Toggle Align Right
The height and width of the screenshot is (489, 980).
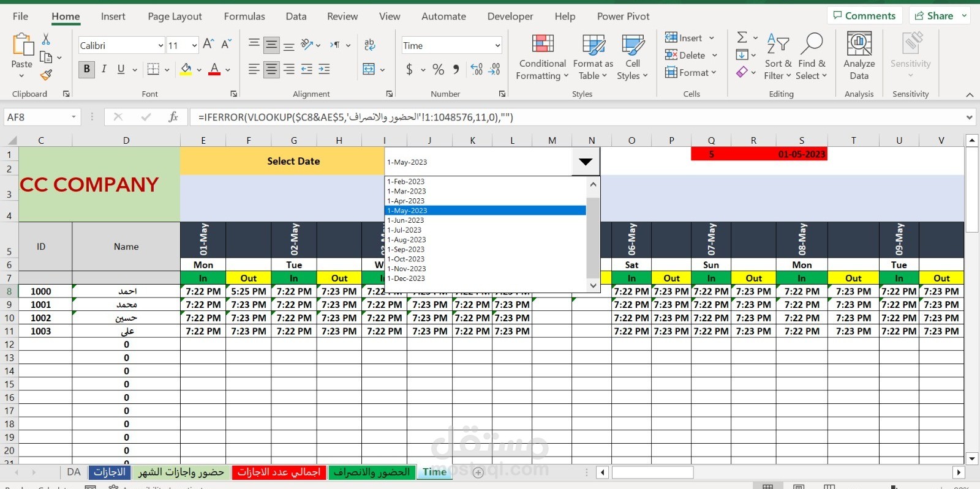pyautogui.click(x=289, y=69)
